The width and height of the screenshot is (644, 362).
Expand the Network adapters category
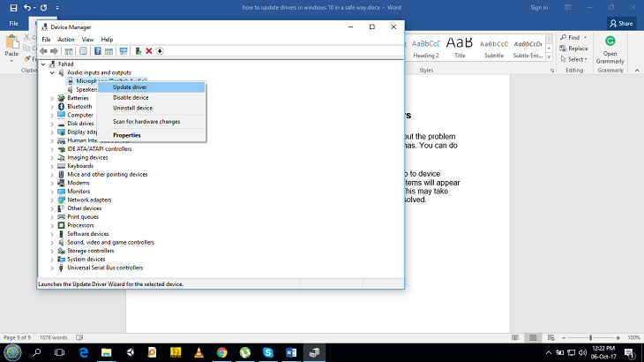click(52, 200)
